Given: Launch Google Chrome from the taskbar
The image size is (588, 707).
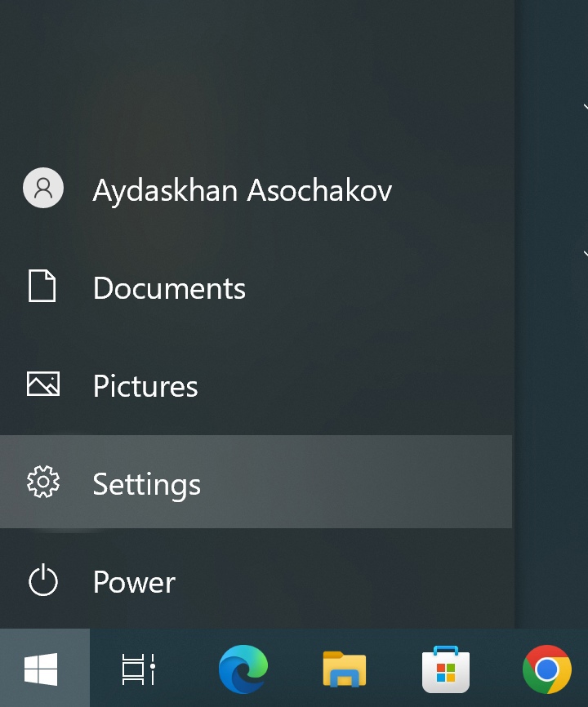Looking at the screenshot, I should tap(546, 669).
